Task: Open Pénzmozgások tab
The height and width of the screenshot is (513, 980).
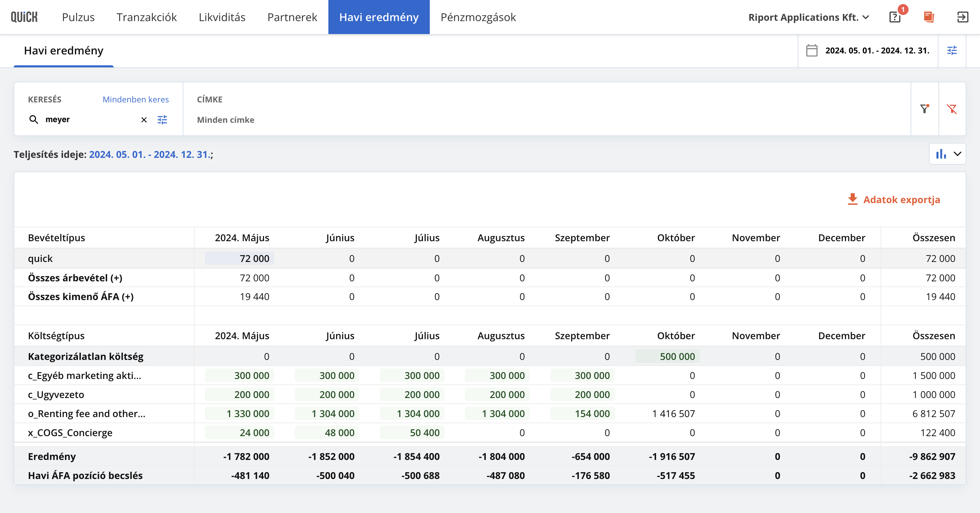Action: 478,17
